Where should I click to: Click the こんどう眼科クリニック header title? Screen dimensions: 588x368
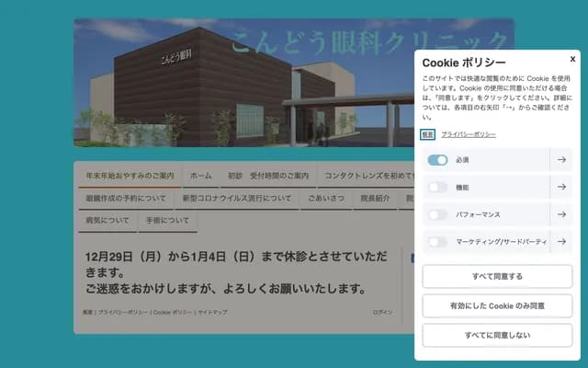click(x=369, y=42)
